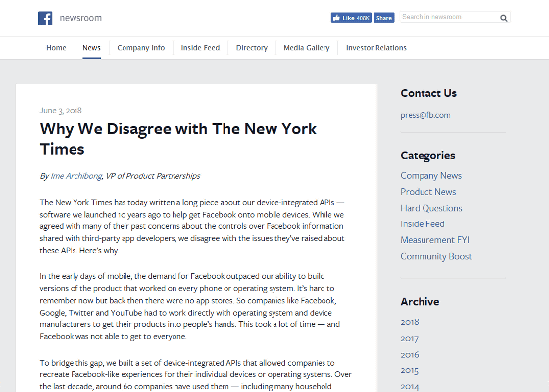Open the Directory nav tab

(252, 48)
